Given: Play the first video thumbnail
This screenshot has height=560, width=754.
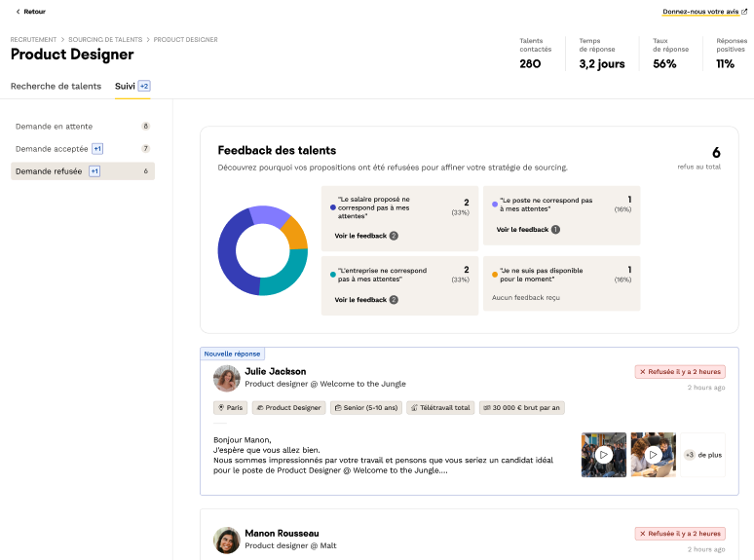Looking at the screenshot, I should tap(604, 455).
